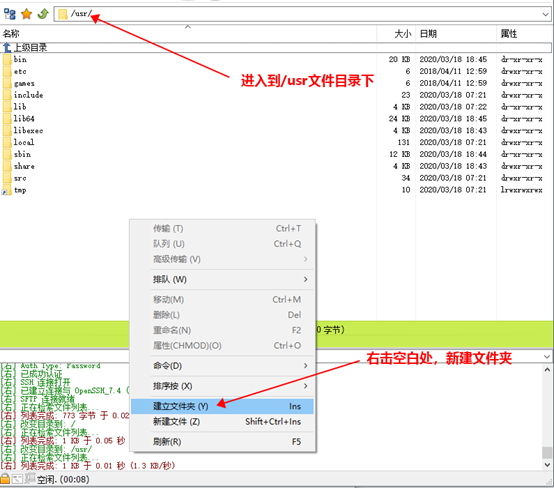Click the share folder name
554x488 pixels.
pyautogui.click(x=24, y=166)
